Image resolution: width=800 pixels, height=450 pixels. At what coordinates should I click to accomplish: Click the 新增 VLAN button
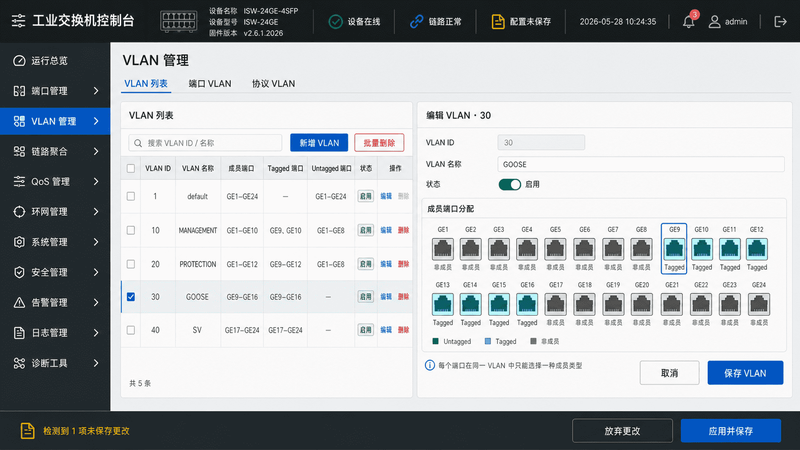(319, 143)
